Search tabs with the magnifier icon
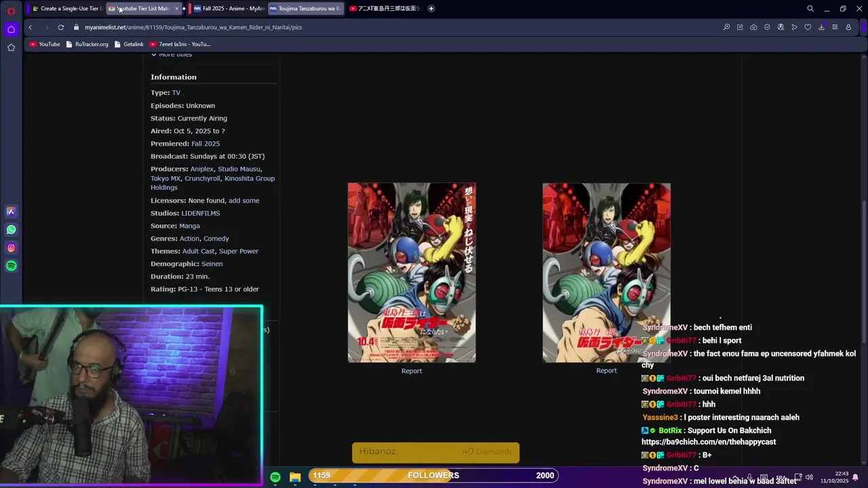Viewport: 868px width, 488px height. (x=810, y=9)
